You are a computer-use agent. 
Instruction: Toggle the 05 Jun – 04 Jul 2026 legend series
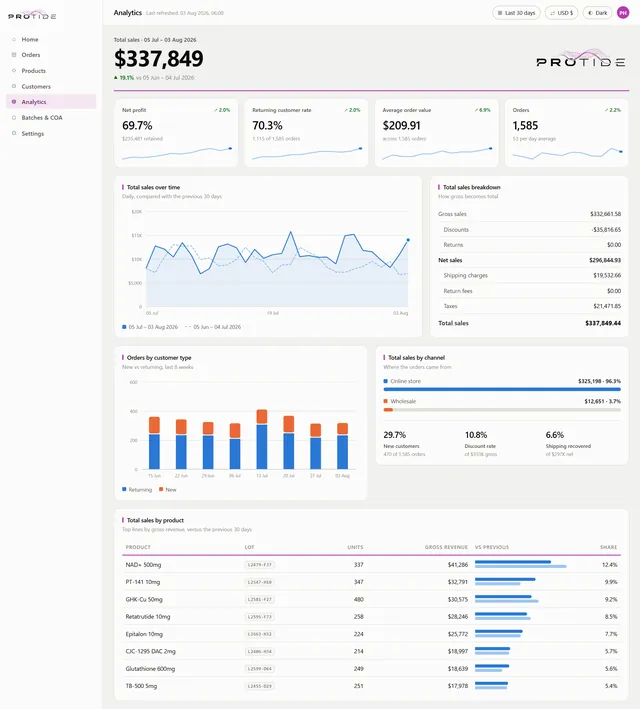(213, 327)
